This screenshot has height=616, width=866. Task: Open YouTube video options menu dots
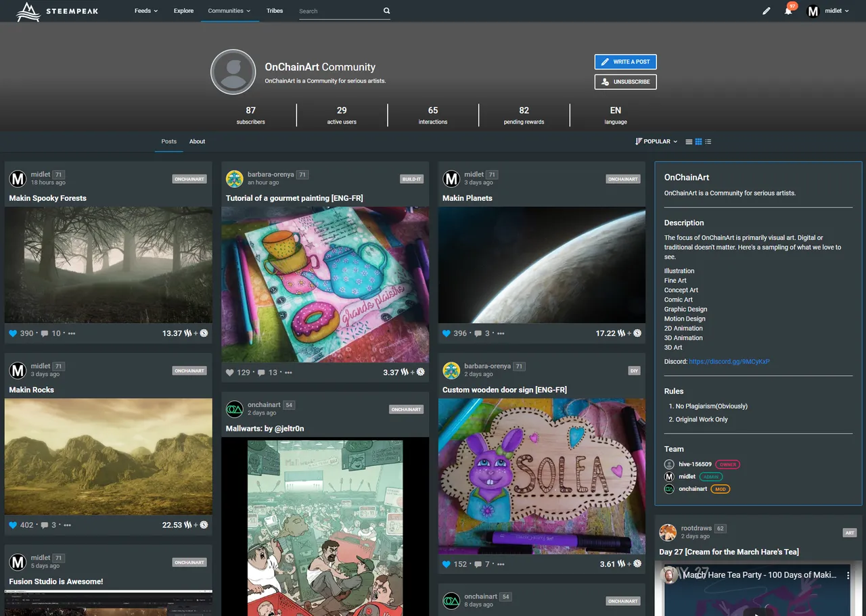point(848,575)
